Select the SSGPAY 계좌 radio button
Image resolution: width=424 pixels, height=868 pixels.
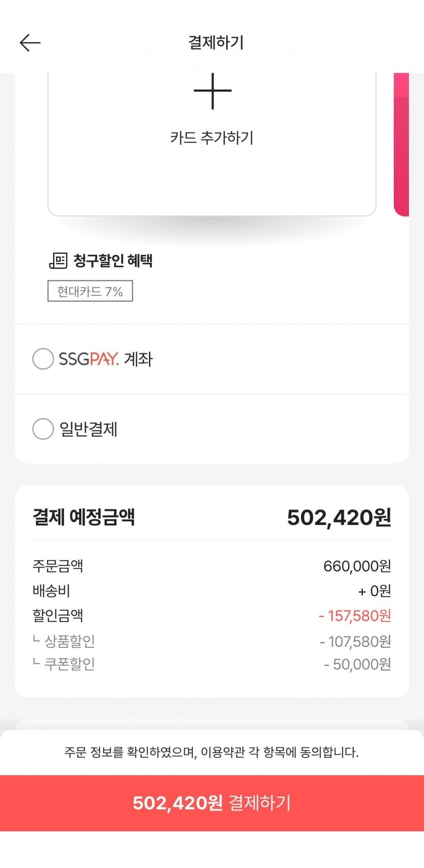pos(43,359)
